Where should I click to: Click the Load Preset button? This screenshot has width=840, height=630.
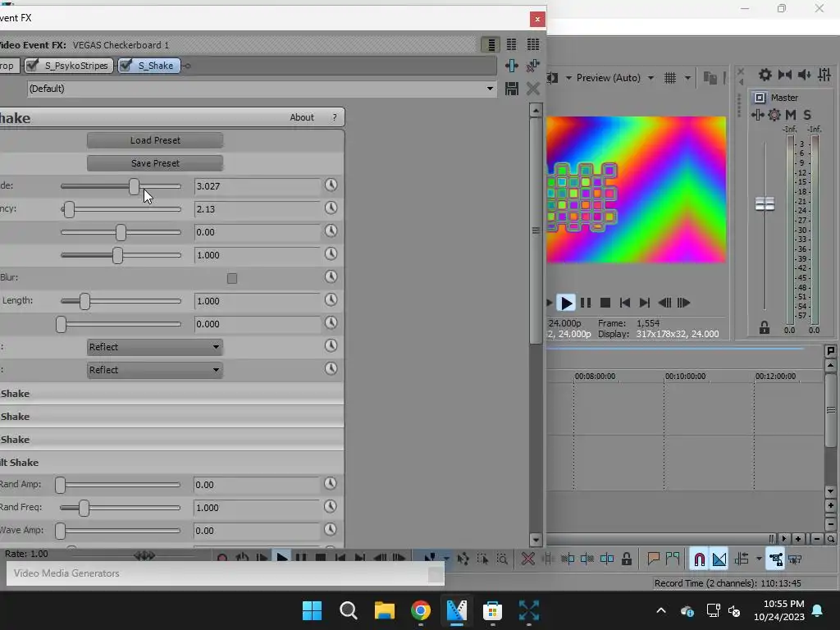(155, 139)
